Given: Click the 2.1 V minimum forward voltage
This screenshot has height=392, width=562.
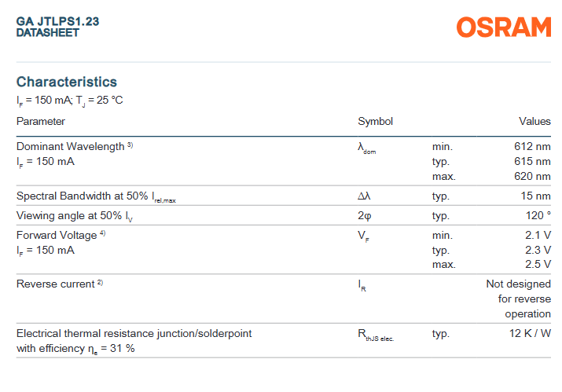Looking at the screenshot, I should click(538, 235).
